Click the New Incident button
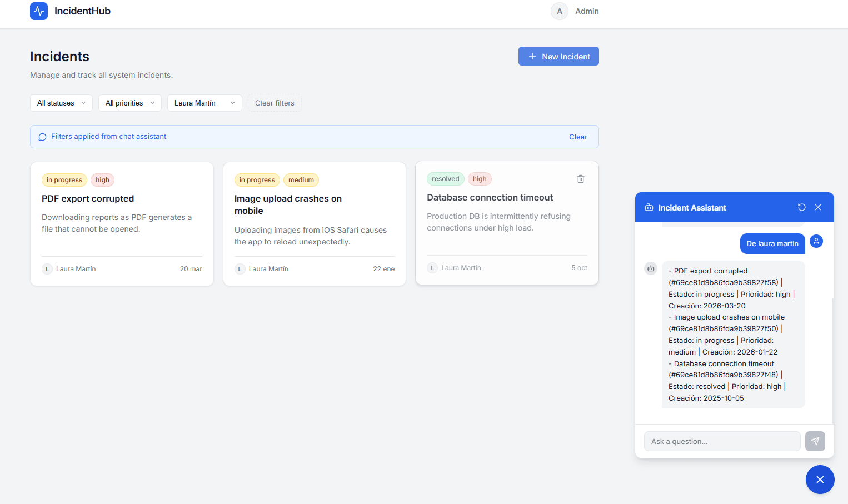Viewport: 848px width, 504px height. point(558,56)
